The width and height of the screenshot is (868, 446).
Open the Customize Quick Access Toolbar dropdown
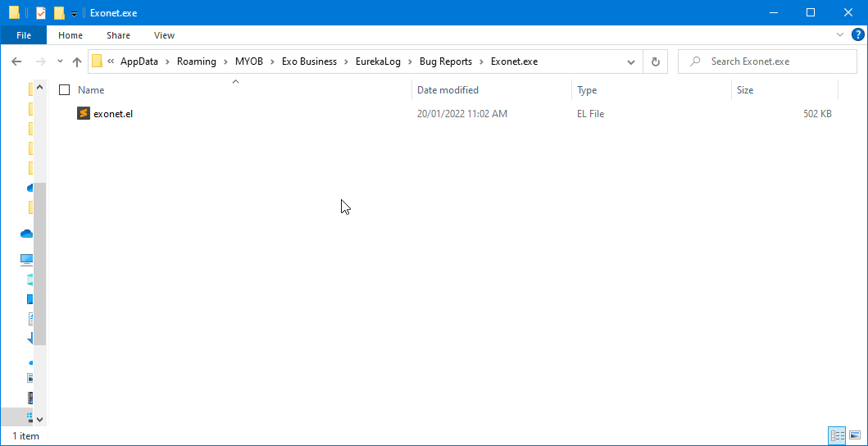pos(74,14)
